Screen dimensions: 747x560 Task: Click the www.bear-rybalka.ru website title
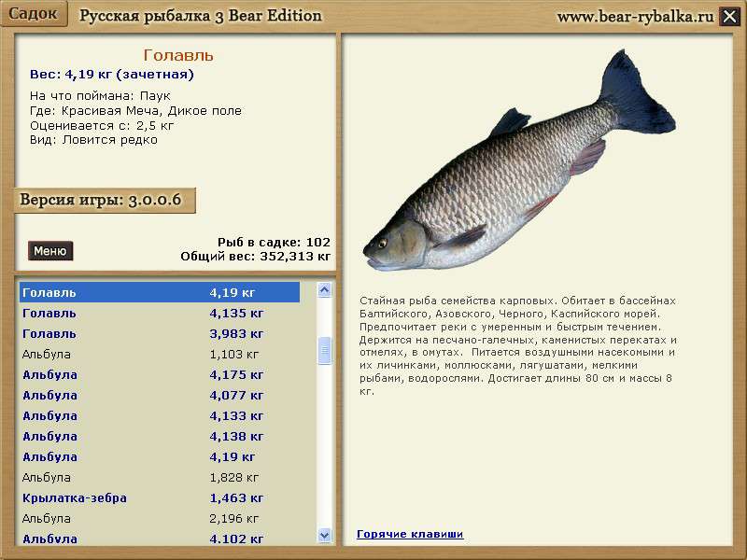(x=635, y=16)
